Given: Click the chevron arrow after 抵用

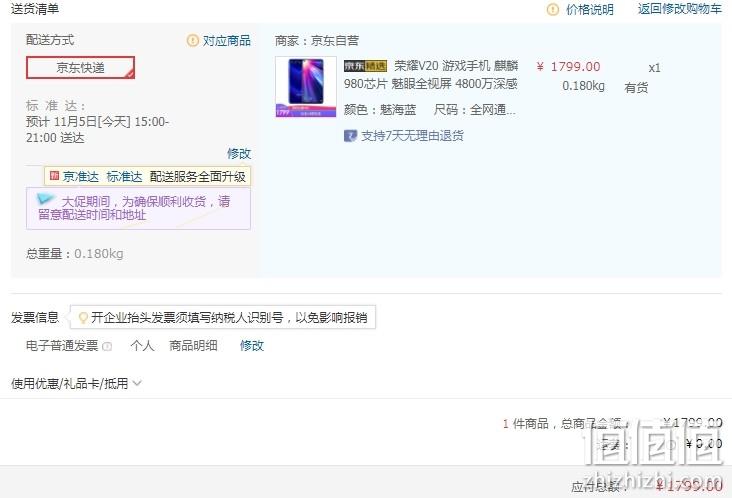Looking at the screenshot, I should (137, 383).
